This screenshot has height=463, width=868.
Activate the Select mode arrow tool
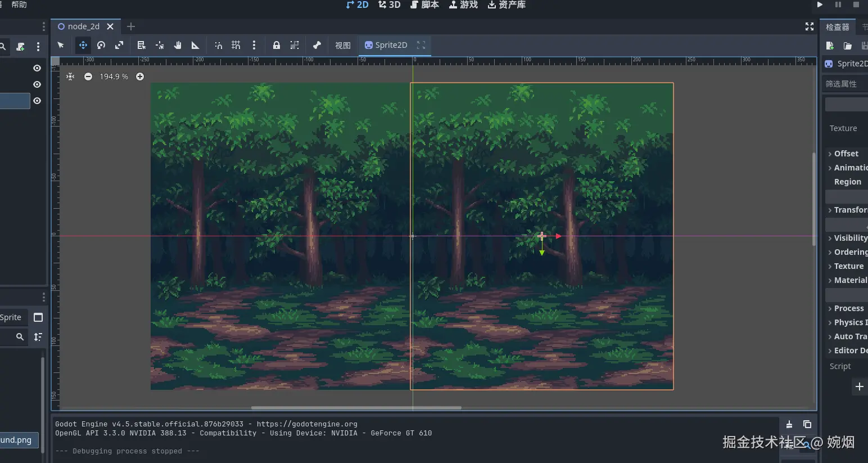click(x=61, y=45)
